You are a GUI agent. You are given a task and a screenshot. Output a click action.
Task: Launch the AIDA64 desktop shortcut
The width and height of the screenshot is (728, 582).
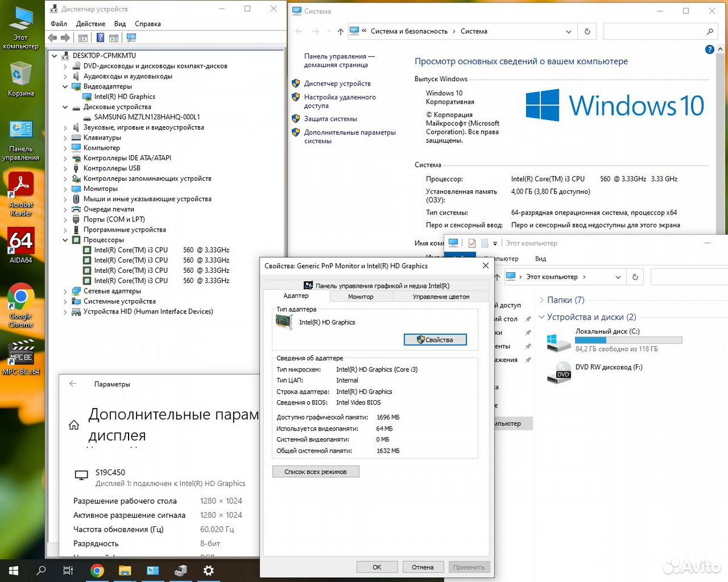21,246
